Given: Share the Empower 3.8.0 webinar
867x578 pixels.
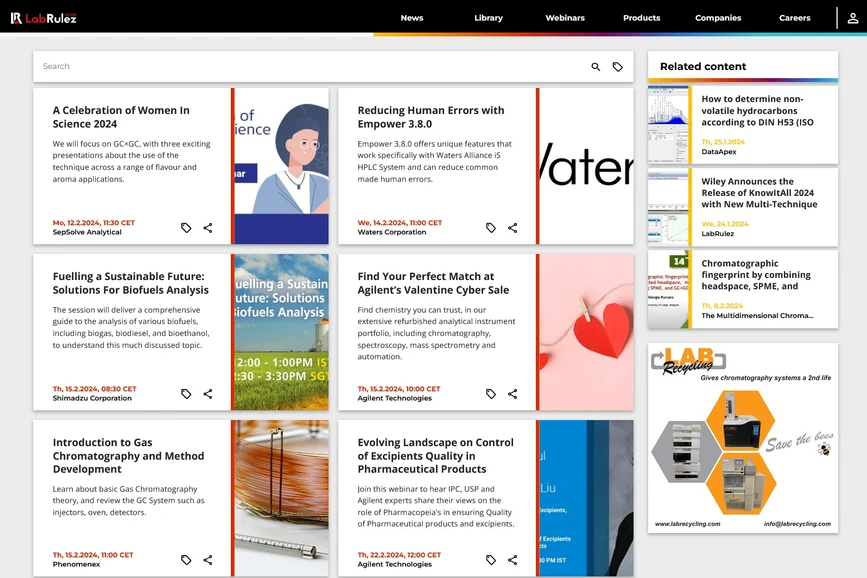Looking at the screenshot, I should [x=513, y=228].
